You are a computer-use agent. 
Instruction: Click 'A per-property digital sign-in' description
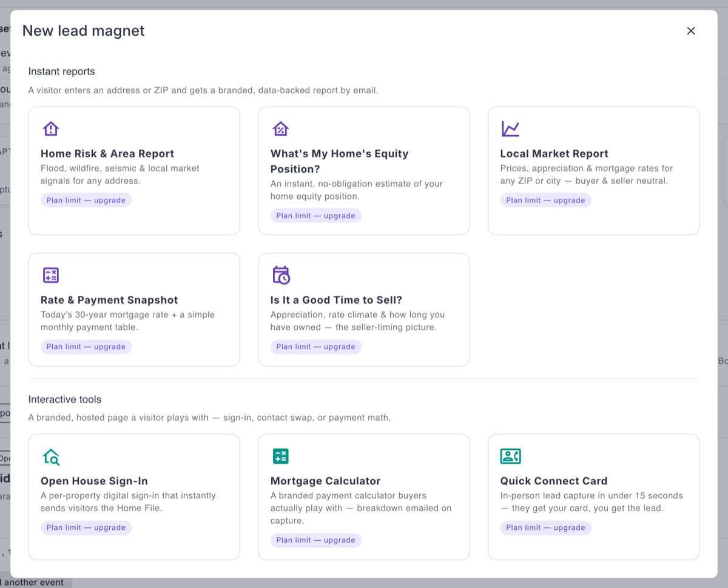tap(128, 502)
